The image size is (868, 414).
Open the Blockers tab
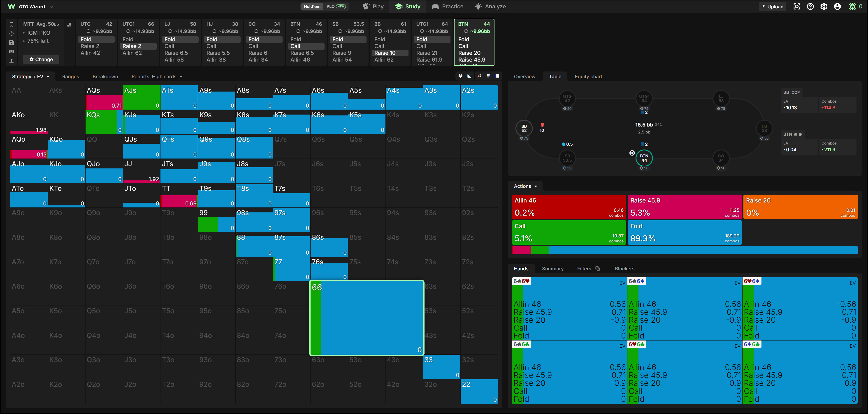(x=624, y=269)
